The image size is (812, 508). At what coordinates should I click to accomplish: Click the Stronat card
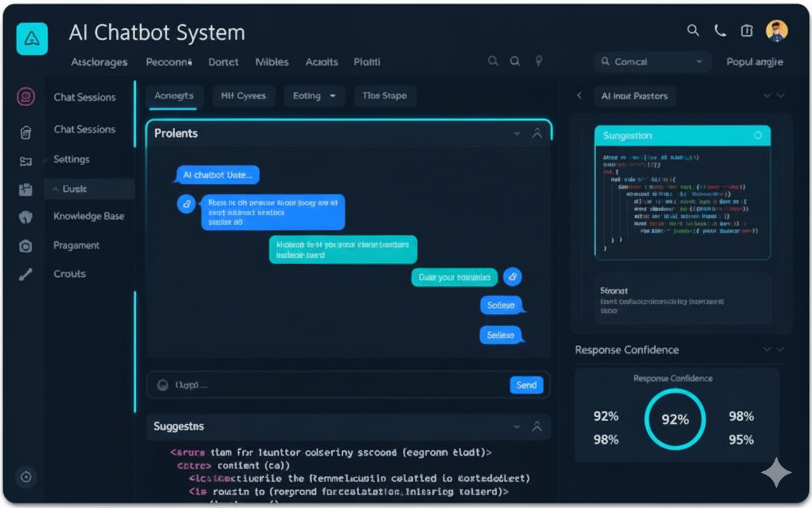click(x=683, y=300)
